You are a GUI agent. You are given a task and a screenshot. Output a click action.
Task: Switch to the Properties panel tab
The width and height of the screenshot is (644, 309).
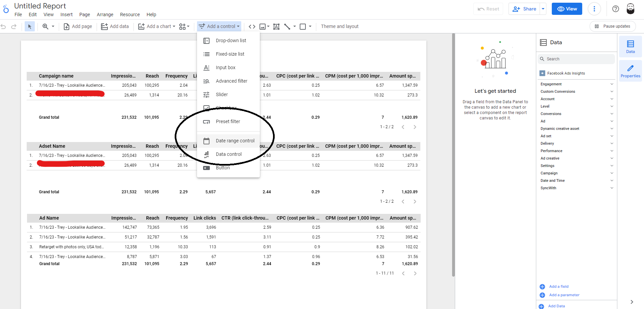coord(630,71)
